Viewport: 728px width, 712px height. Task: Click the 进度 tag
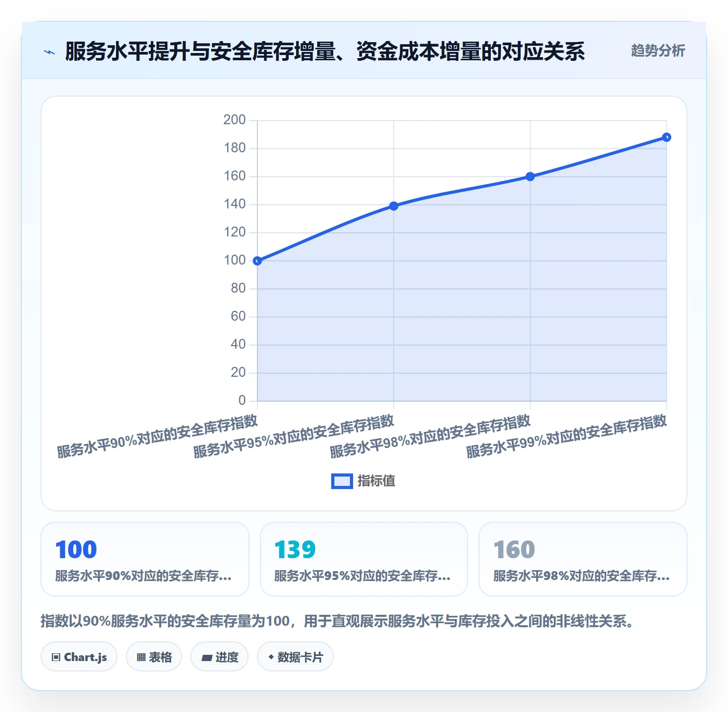tap(219, 657)
